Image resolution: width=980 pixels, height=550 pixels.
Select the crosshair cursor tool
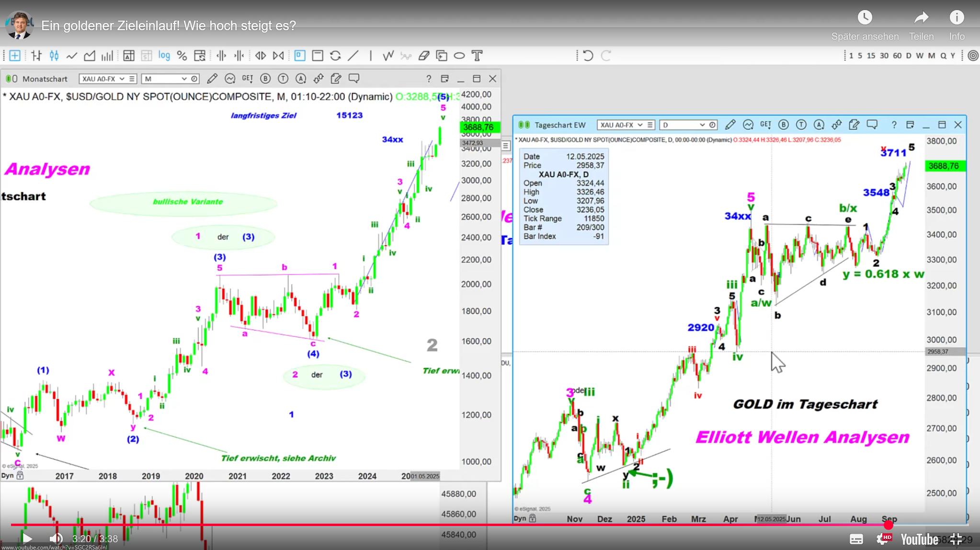pyautogui.click(x=15, y=56)
